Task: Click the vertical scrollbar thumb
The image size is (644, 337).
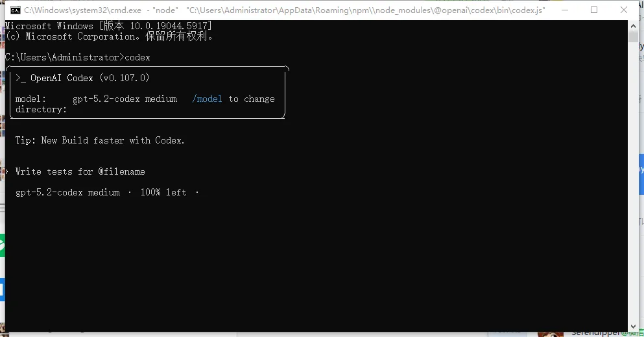Action: (x=633, y=36)
